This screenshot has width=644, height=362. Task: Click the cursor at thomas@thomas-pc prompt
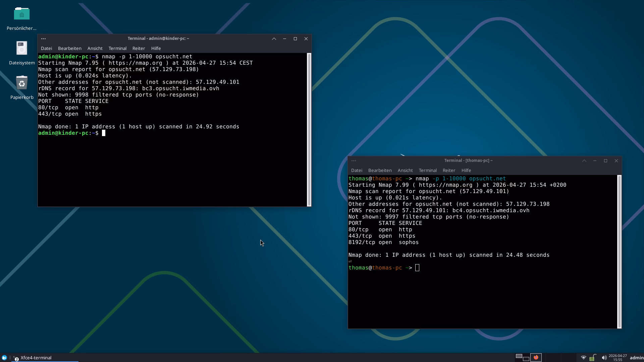coord(417,268)
